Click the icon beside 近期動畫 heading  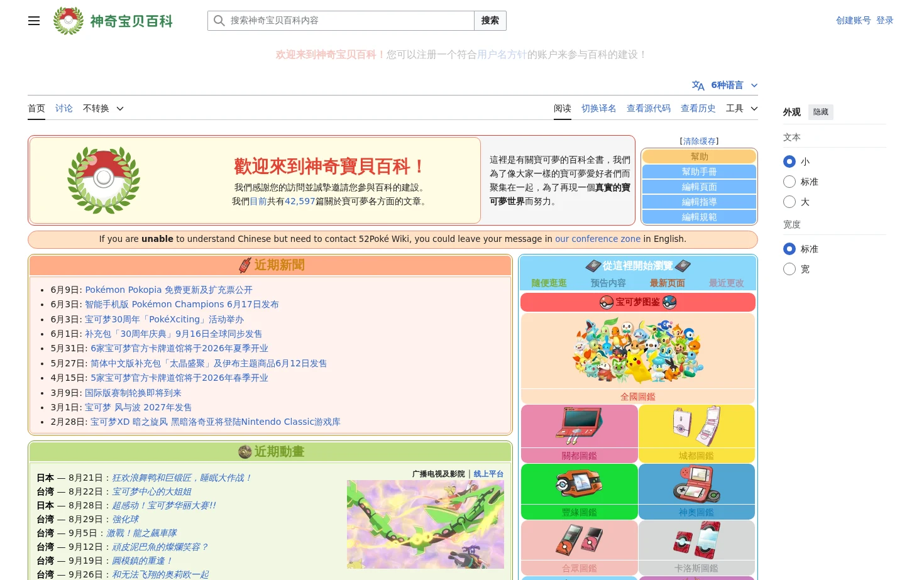point(245,452)
